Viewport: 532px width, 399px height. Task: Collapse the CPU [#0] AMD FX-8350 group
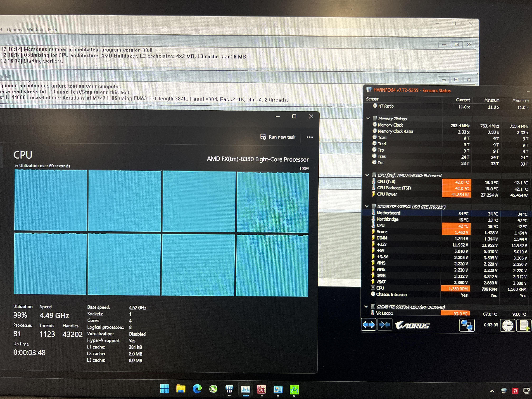click(x=367, y=175)
